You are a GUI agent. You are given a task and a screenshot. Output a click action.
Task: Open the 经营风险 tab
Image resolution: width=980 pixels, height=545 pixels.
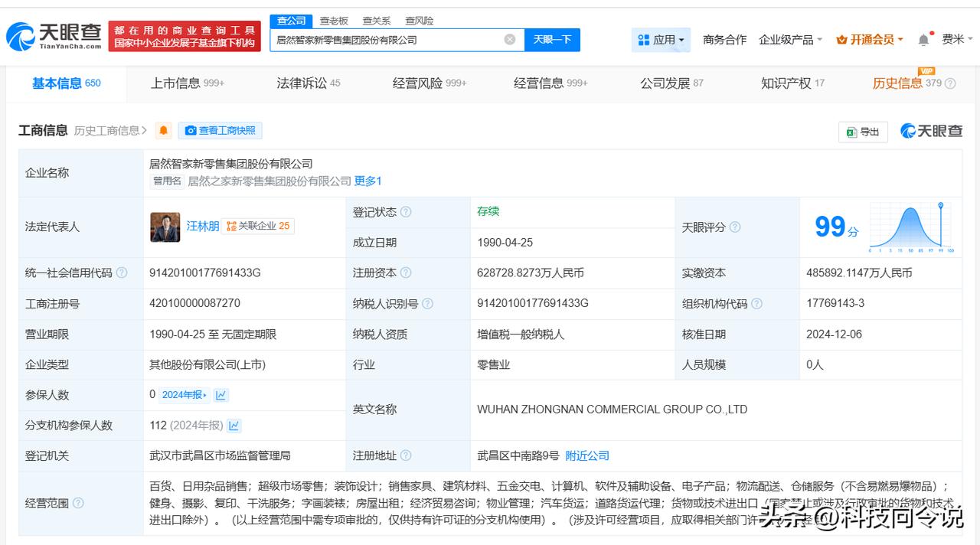430,83
